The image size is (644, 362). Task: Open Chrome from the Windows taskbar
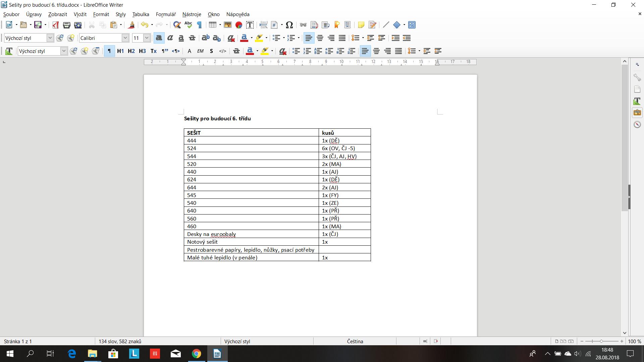pos(197,354)
